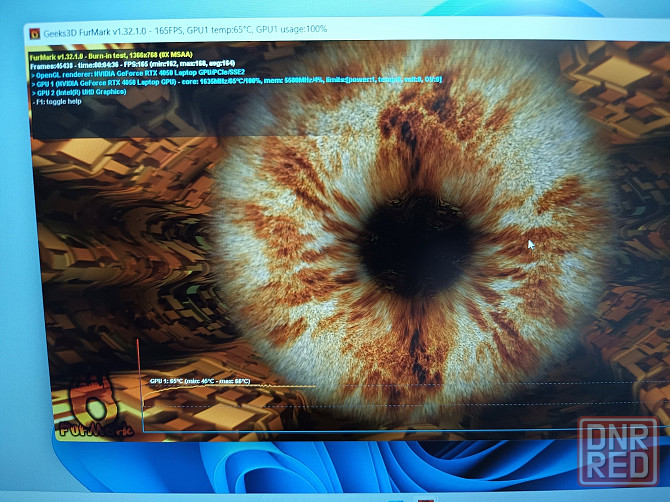This screenshot has width=670, height=502.
Task: Click the GPU temperature graph curve
Action: (x=229, y=389)
